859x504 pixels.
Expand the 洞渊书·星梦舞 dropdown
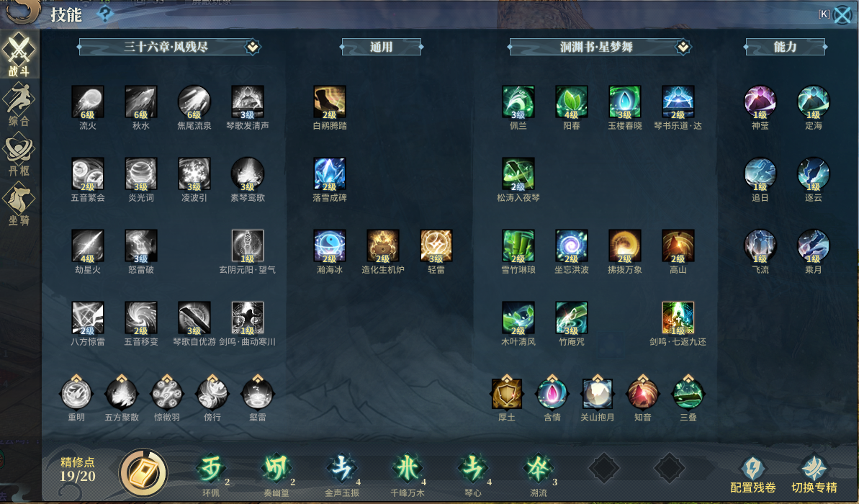[x=683, y=47]
